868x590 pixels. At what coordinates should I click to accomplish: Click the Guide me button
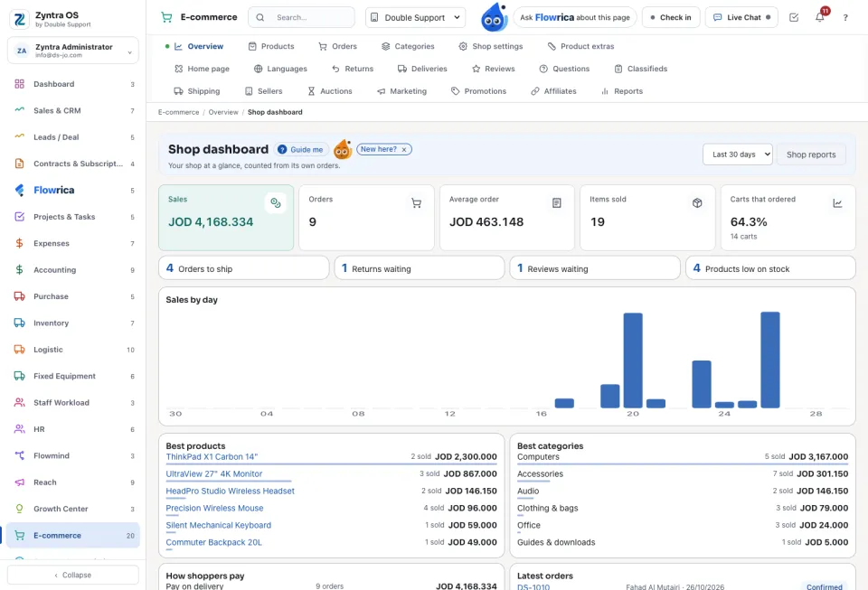(300, 149)
